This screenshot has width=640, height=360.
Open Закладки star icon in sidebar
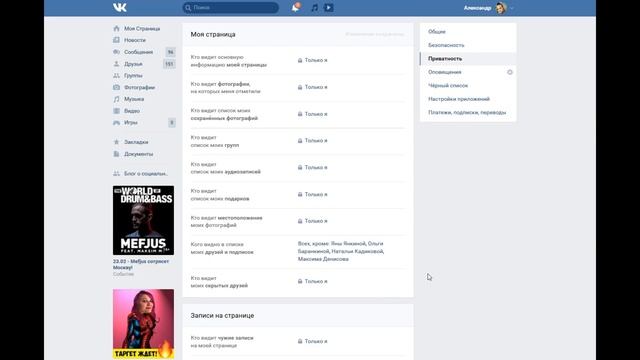click(x=116, y=142)
